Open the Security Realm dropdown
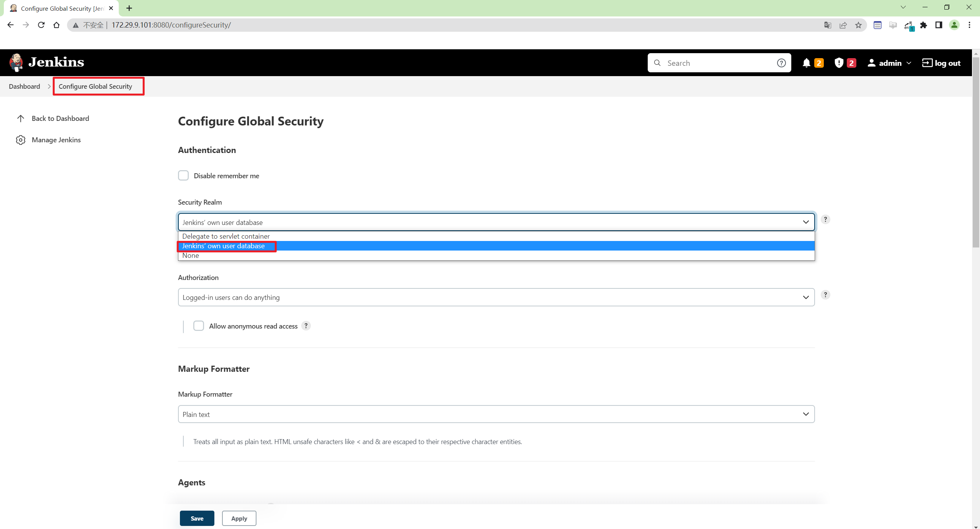This screenshot has width=980, height=529. pos(496,222)
